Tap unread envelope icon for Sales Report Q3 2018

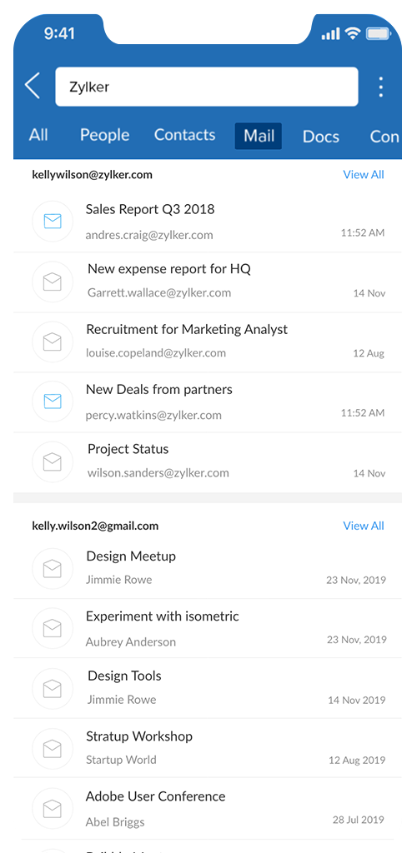52,222
